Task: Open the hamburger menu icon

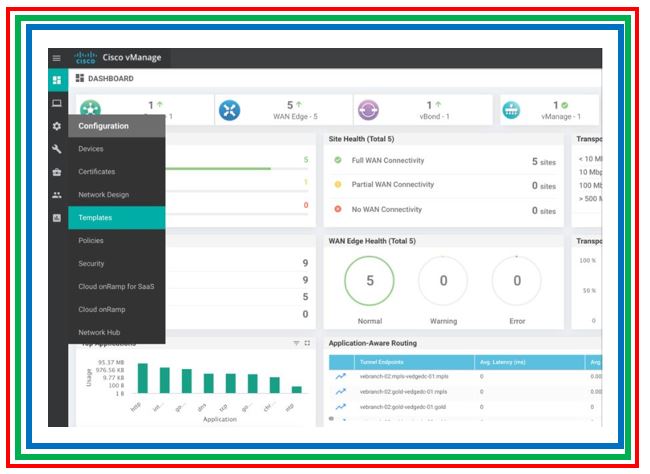Action: (x=57, y=58)
